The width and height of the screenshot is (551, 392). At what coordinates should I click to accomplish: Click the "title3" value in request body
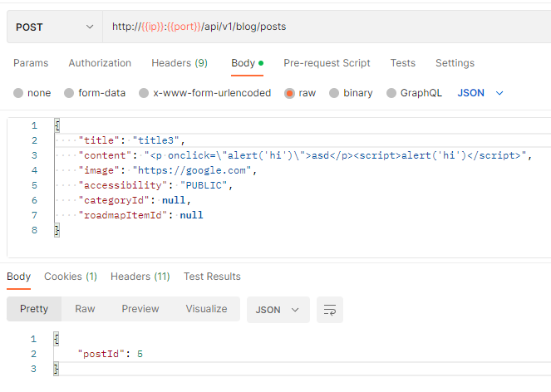coord(155,140)
